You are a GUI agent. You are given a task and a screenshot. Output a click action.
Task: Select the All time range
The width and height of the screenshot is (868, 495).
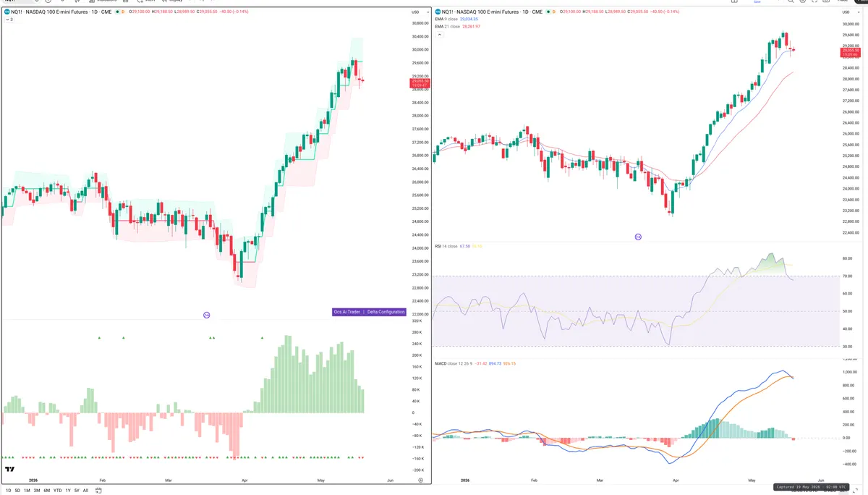coord(85,491)
